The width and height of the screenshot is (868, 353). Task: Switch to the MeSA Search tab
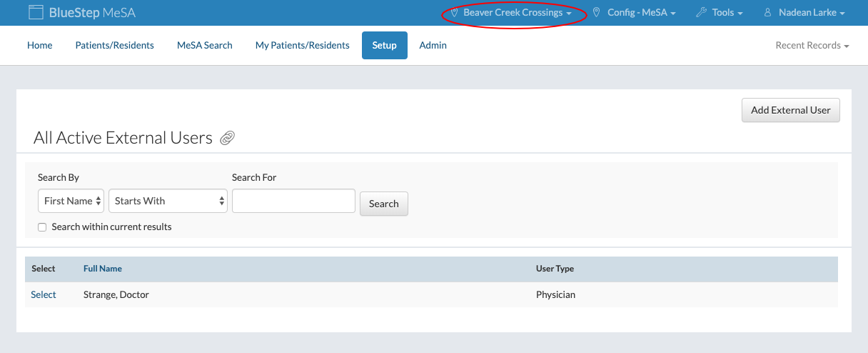pyautogui.click(x=204, y=46)
